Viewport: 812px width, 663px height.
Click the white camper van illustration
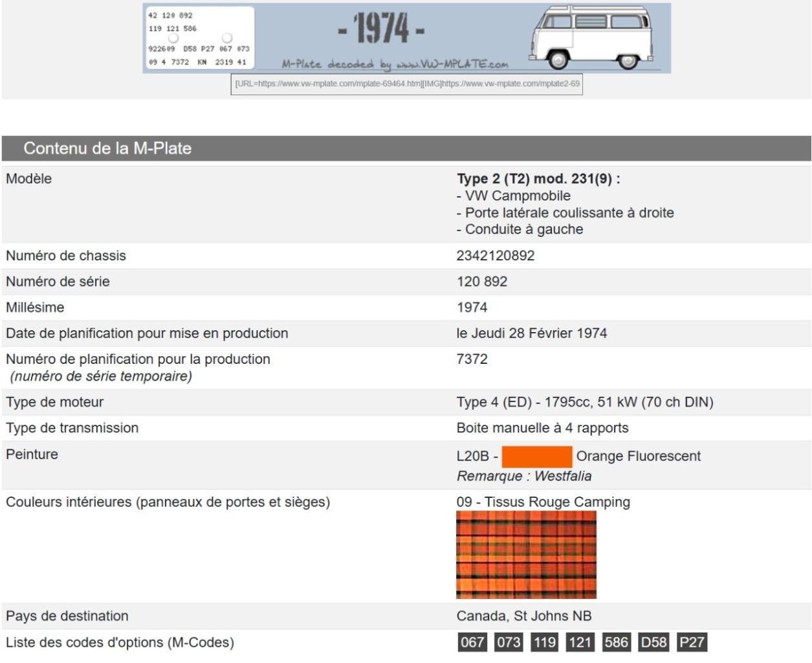click(592, 37)
